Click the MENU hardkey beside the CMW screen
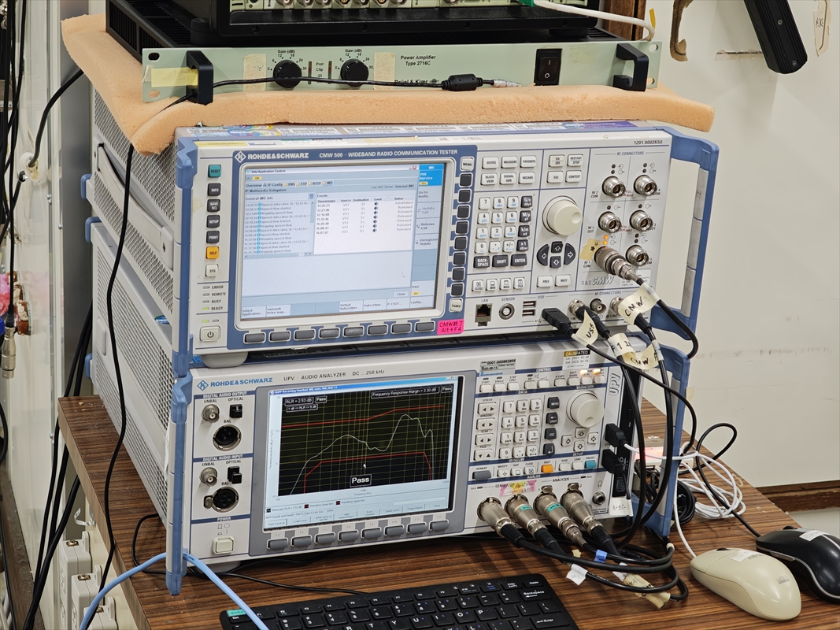The height and width of the screenshot is (630, 840). point(467,164)
